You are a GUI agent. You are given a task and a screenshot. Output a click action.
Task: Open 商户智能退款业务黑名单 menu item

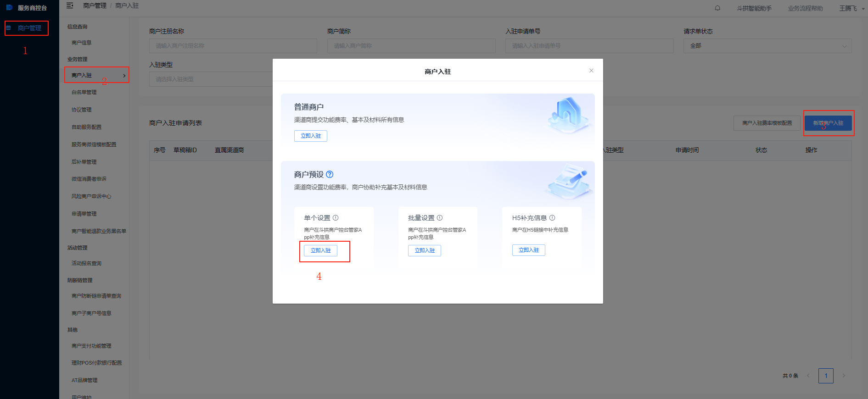click(x=99, y=231)
